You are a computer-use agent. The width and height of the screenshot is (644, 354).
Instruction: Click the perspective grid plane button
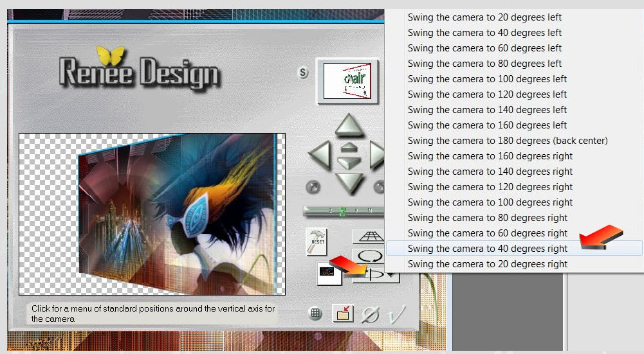point(369,236)
